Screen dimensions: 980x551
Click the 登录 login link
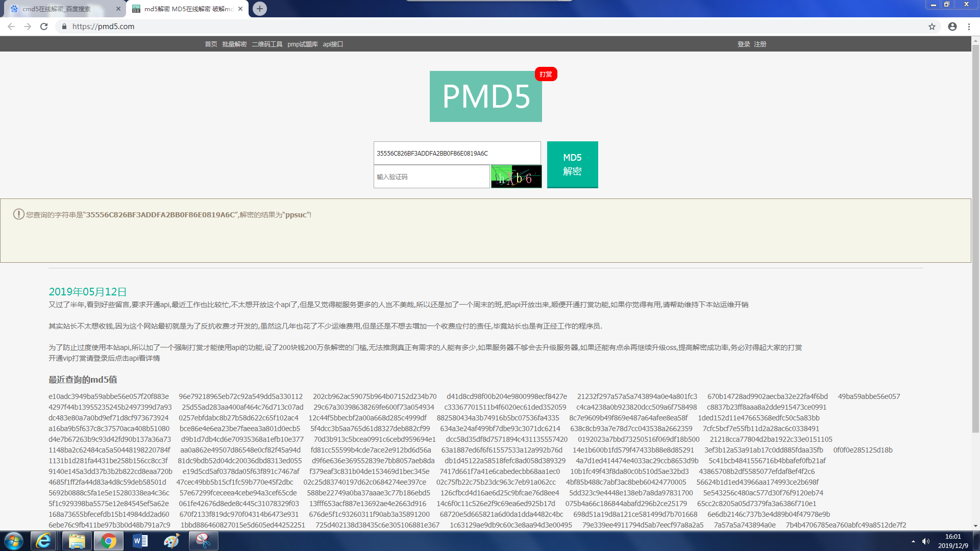click(744, 44)
